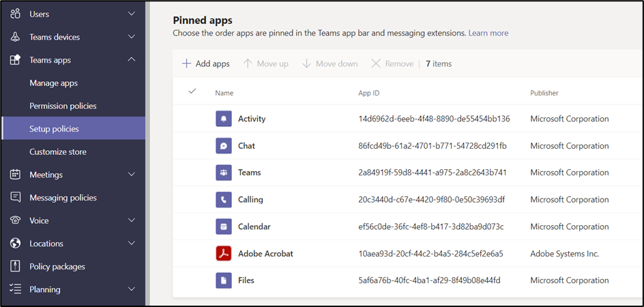Click the Planning checklist sidebar icon
The width and height of the screenshot is (644, 307).
point(15,289)
